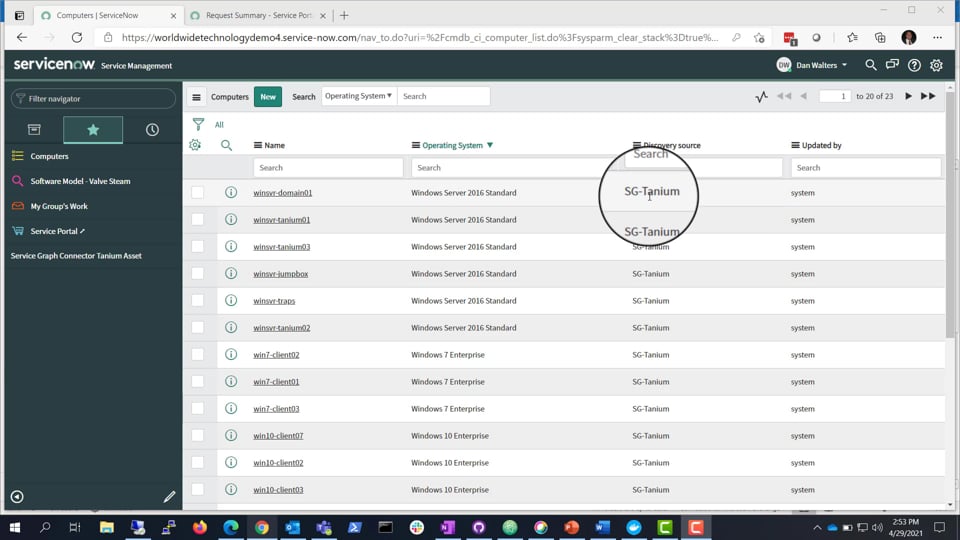Reload the page in the browser

point(77,37)
